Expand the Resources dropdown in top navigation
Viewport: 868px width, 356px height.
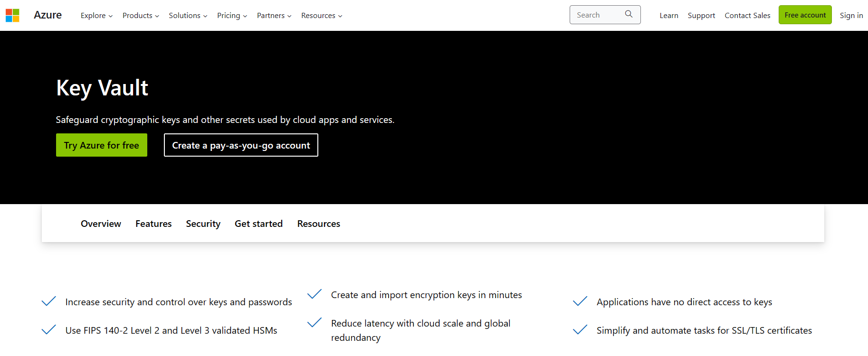322,16
